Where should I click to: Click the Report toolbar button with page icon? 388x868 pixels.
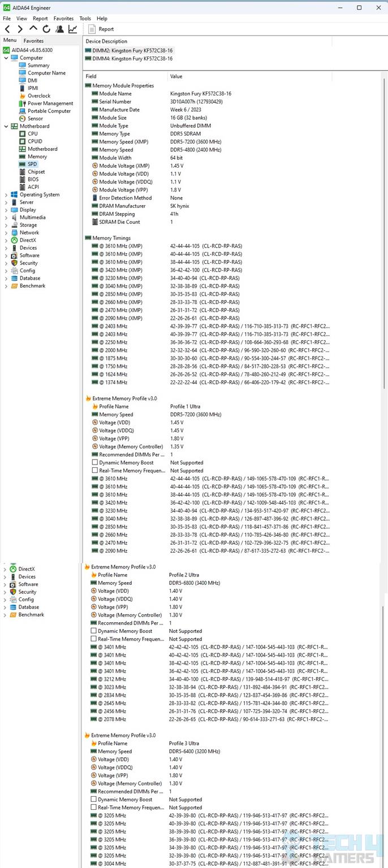[x=101, y=29]
